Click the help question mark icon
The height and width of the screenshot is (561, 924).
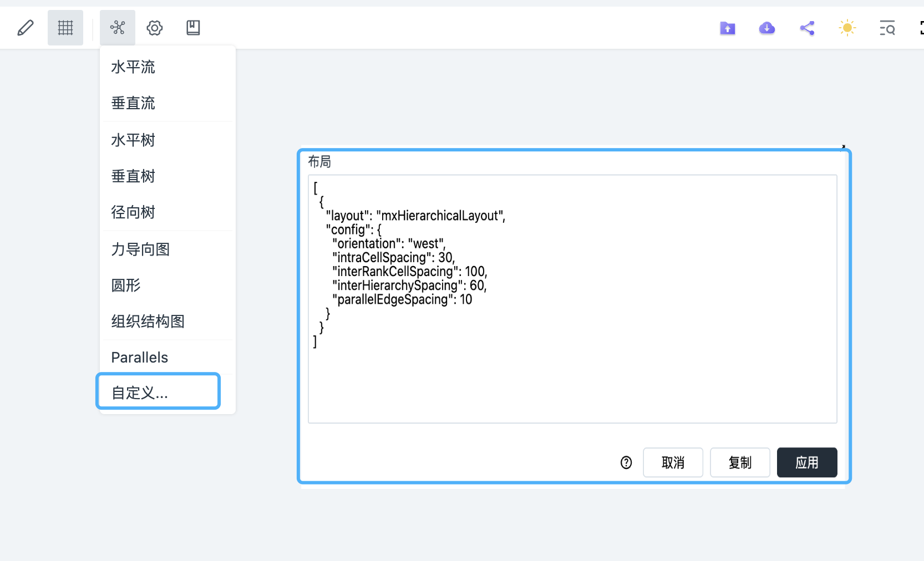tap(626, 463)
